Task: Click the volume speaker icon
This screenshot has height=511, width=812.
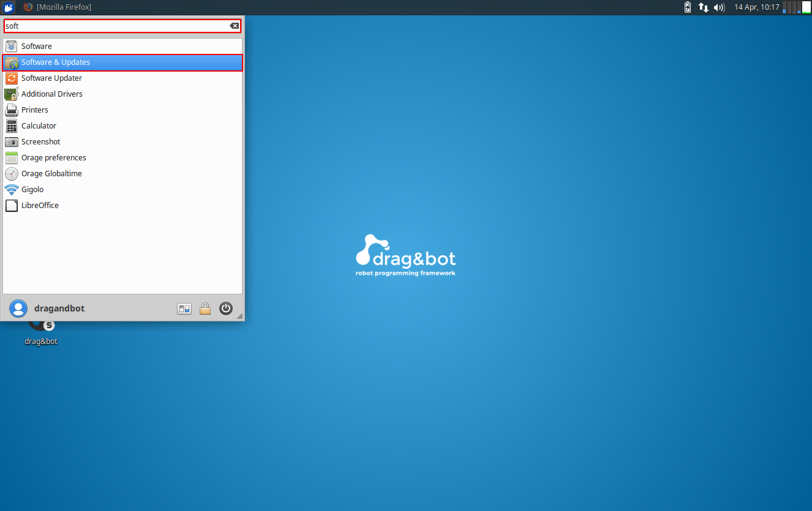Action: point(720,7)
